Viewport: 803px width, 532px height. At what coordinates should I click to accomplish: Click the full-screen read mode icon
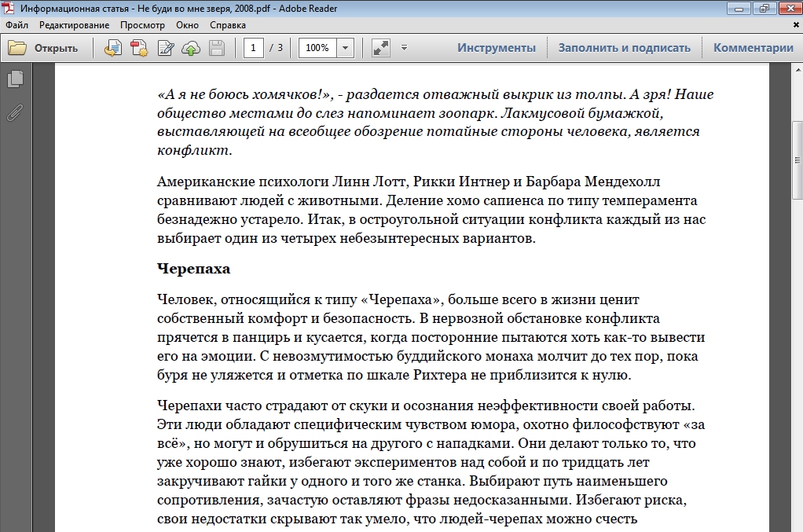pyautogui.click(x=380, y=48)
